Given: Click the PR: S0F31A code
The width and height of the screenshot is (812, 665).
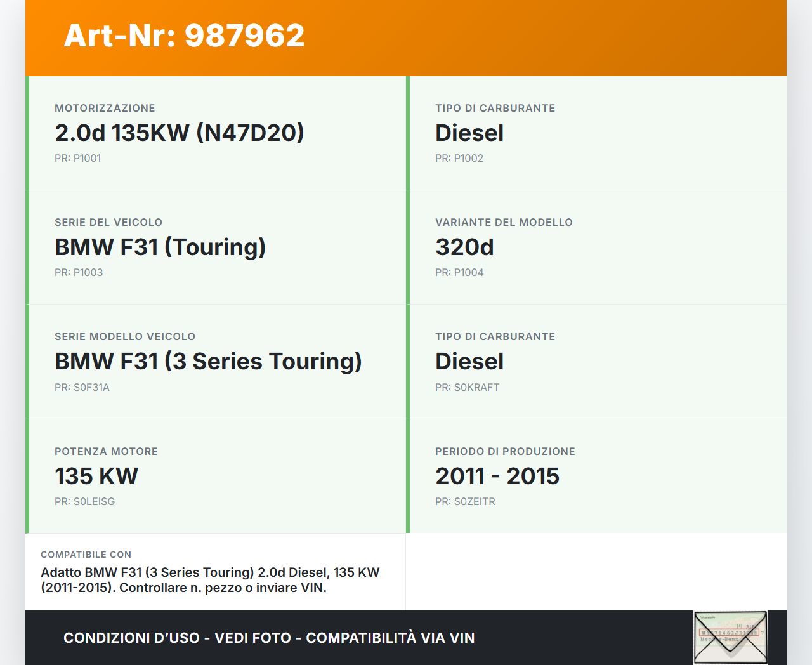Looking at the screenshot, I should pyautogui.click(x=82, y=387).
